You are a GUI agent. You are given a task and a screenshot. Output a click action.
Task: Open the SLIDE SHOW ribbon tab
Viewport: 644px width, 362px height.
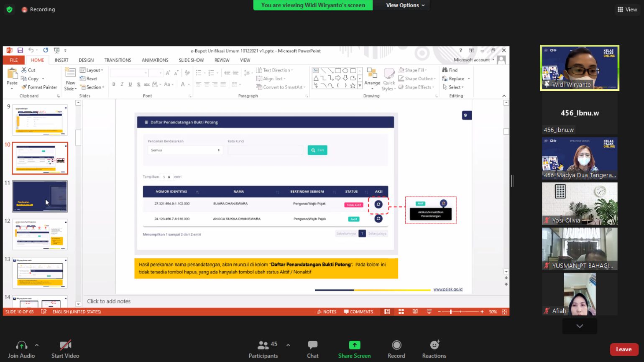[x=191, y=60]
